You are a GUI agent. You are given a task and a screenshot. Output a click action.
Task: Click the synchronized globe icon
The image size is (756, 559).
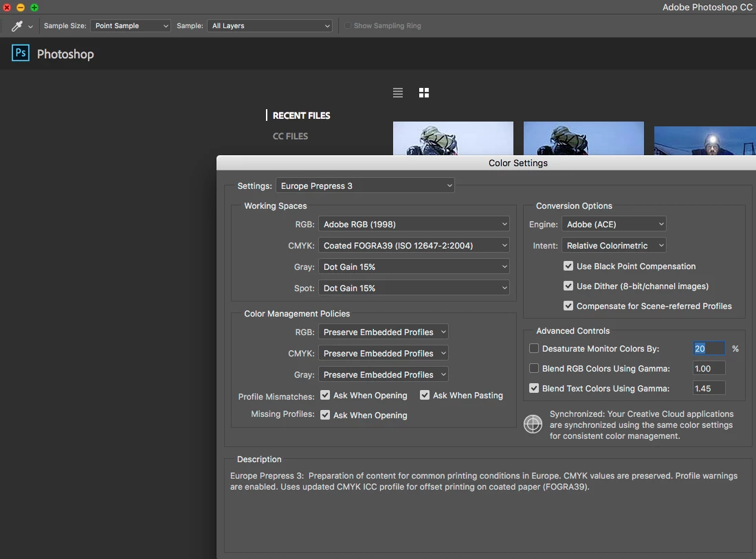click(x=533, y=424)
